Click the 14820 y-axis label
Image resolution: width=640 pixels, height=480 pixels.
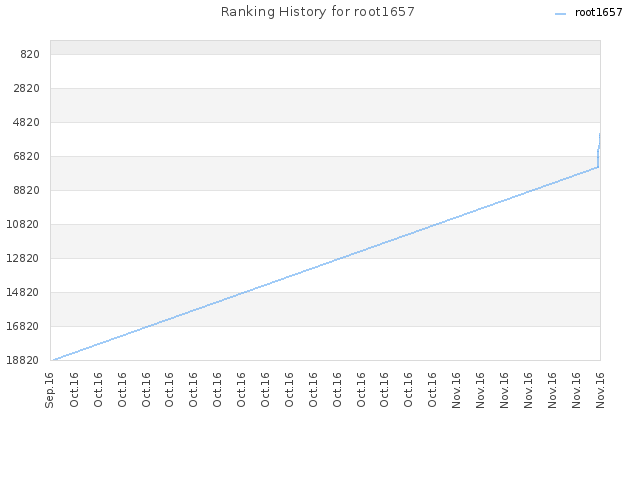pyautogui.click(x=23, y=292)
